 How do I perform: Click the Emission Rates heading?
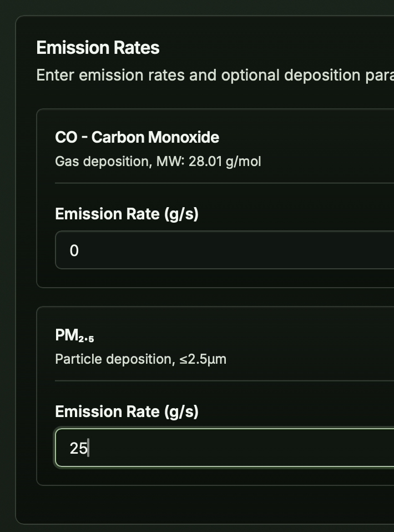tap(98, 48)
